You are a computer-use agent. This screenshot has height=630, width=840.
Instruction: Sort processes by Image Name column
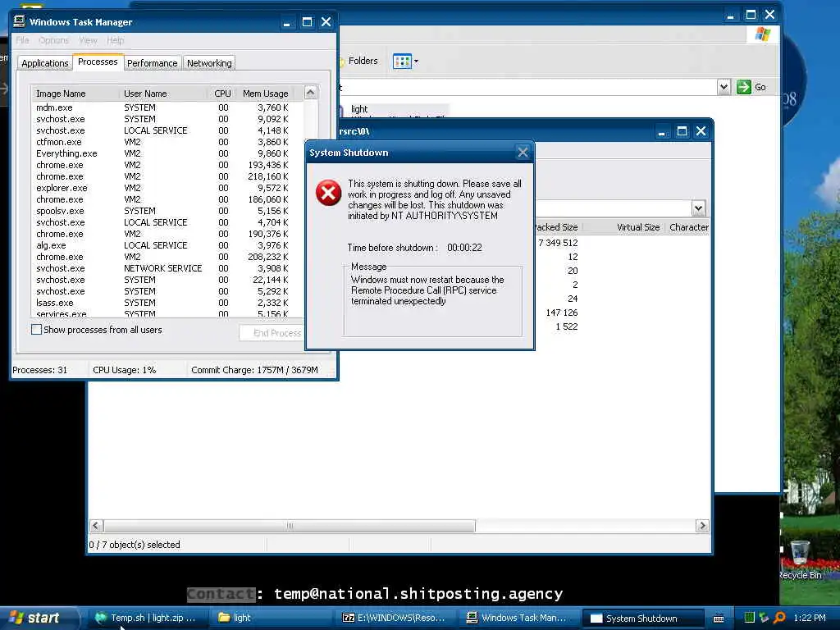[x=75, y=94]
